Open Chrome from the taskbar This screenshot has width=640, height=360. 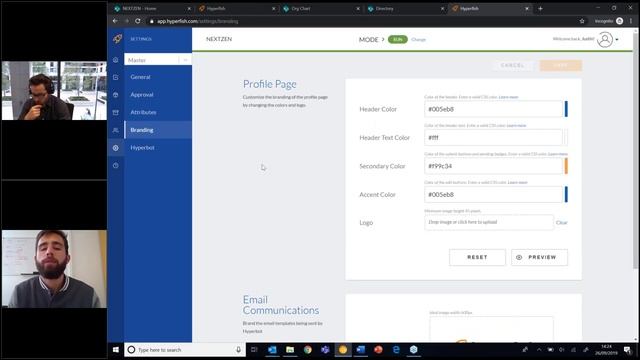(x=308, y=350)
